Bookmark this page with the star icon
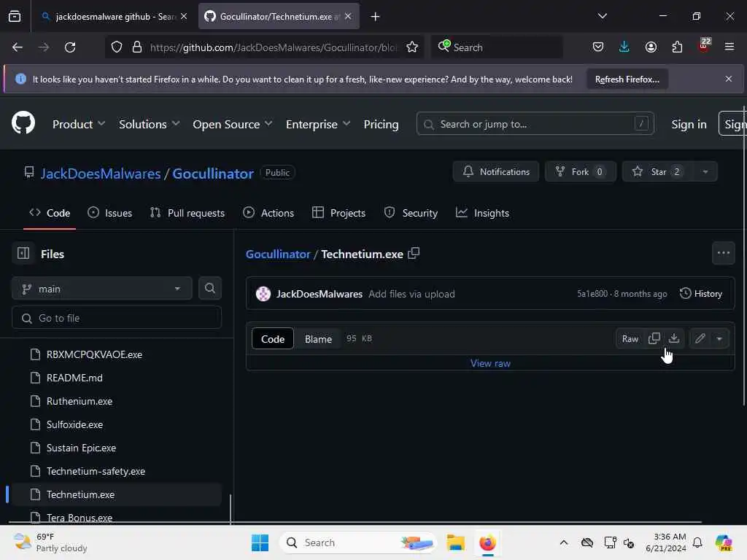Screen dimensions: 747x560 pyautogui.click(x=412, y=47)
